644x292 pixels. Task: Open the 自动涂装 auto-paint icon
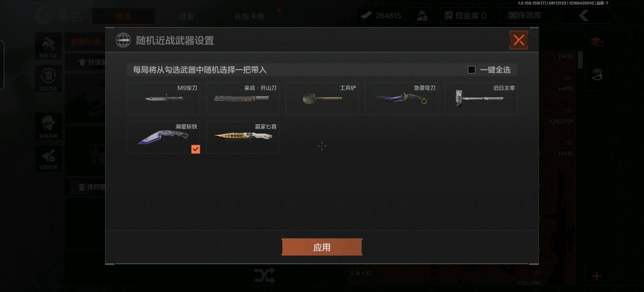pos(48,158)
